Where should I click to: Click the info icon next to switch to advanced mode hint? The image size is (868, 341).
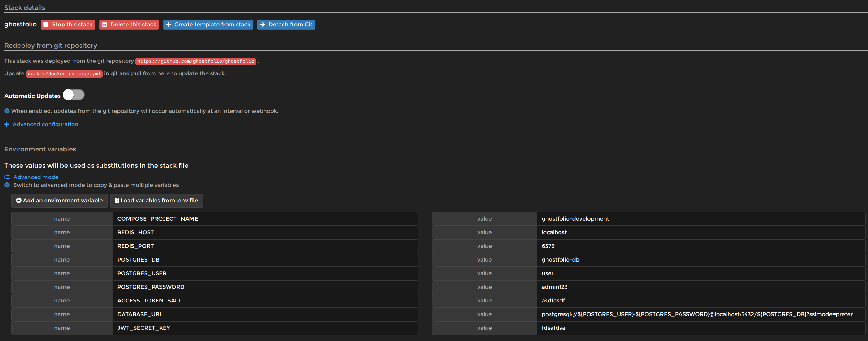[7, 185]
